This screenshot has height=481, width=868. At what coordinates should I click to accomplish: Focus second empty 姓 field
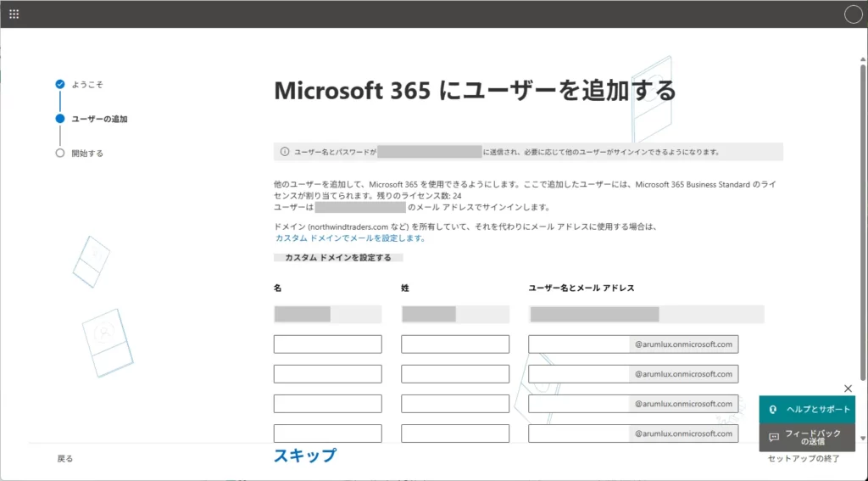pos(455,374)
